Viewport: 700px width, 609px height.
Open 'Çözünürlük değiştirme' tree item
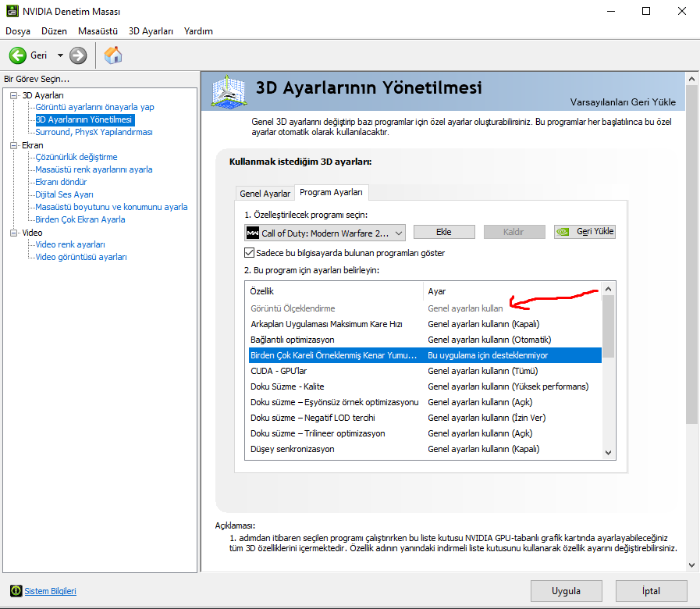(x=76, y=157)
